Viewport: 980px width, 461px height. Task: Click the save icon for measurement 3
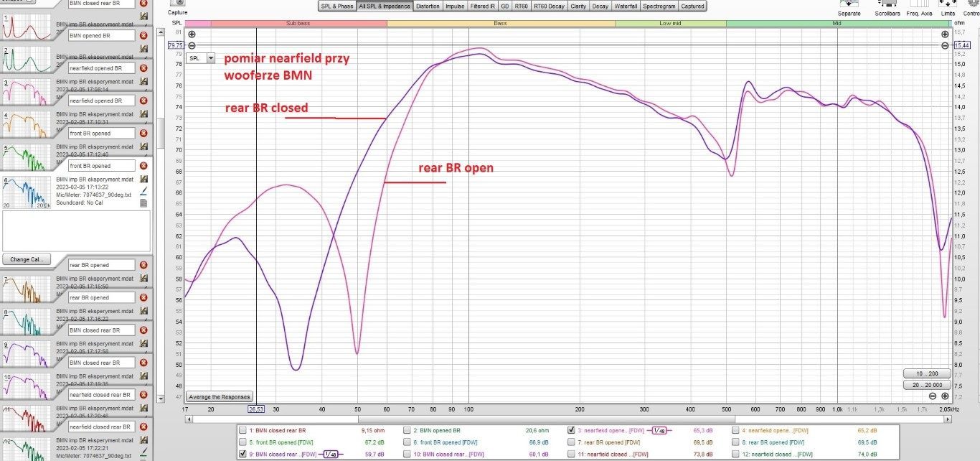pos(143,81)
